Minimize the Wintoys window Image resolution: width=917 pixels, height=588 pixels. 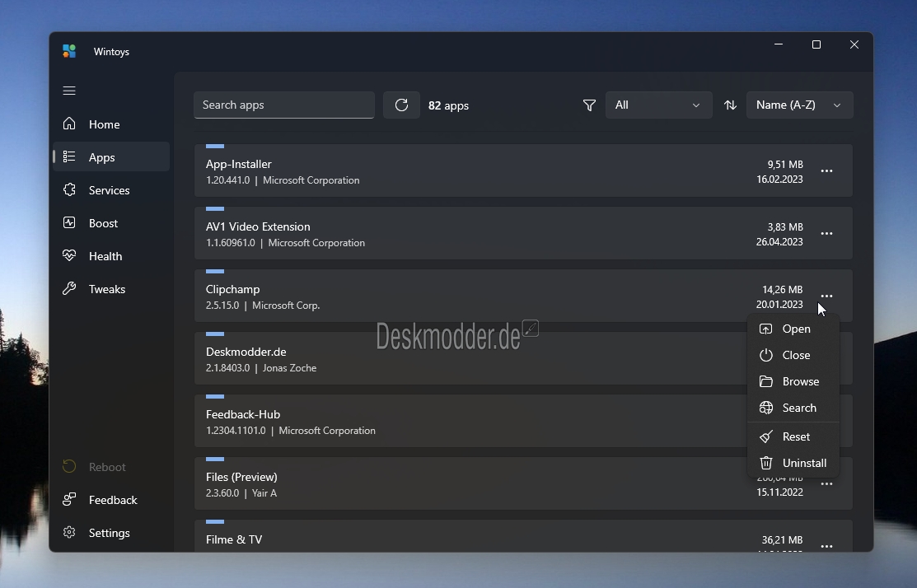click(779, 44)
